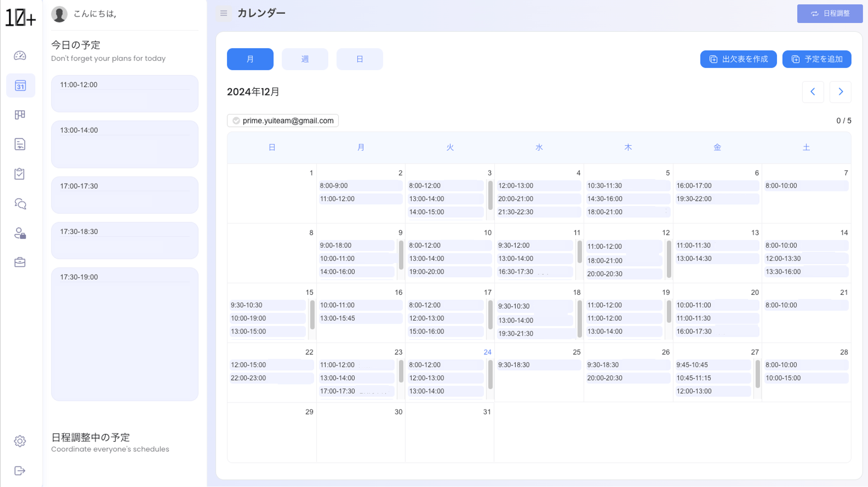Toggle the hamburger menu beside カレンダー
The image size is (868, 487).
(x=224, y=13)
